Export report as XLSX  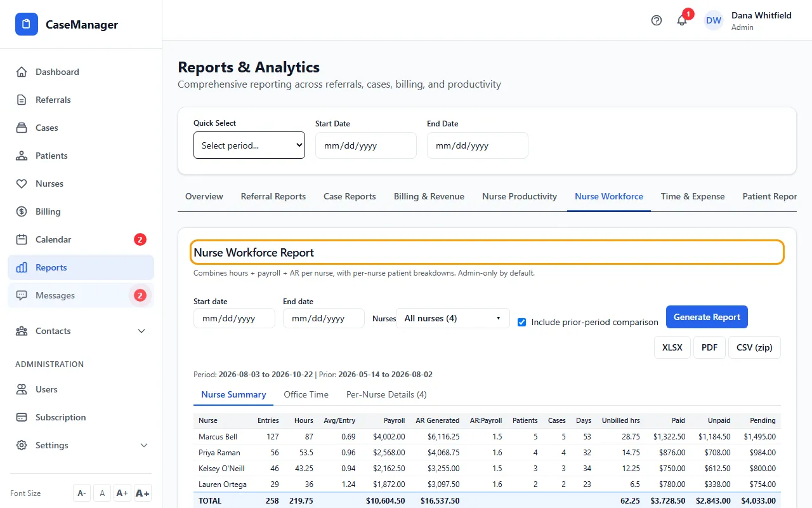[672, 347]
